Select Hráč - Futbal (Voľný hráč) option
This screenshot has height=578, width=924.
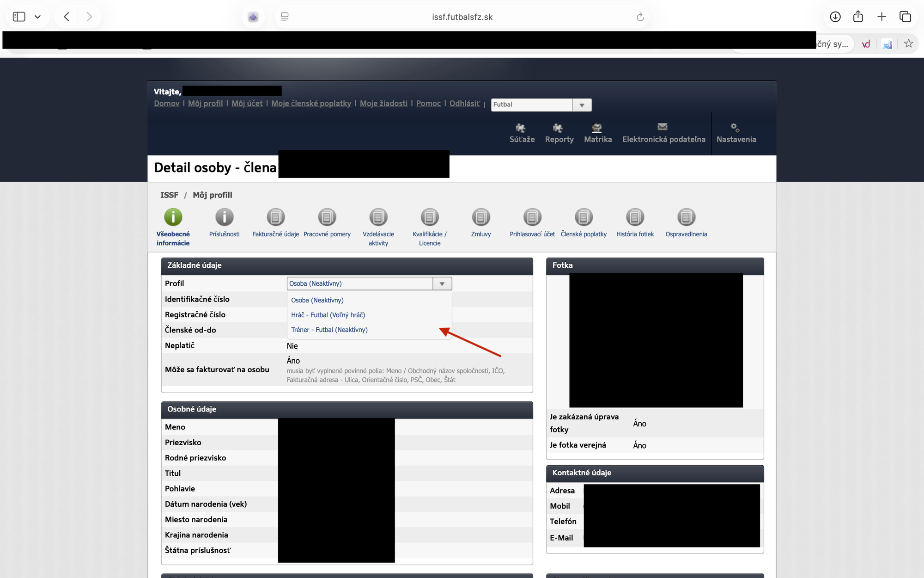click(328, 315)
